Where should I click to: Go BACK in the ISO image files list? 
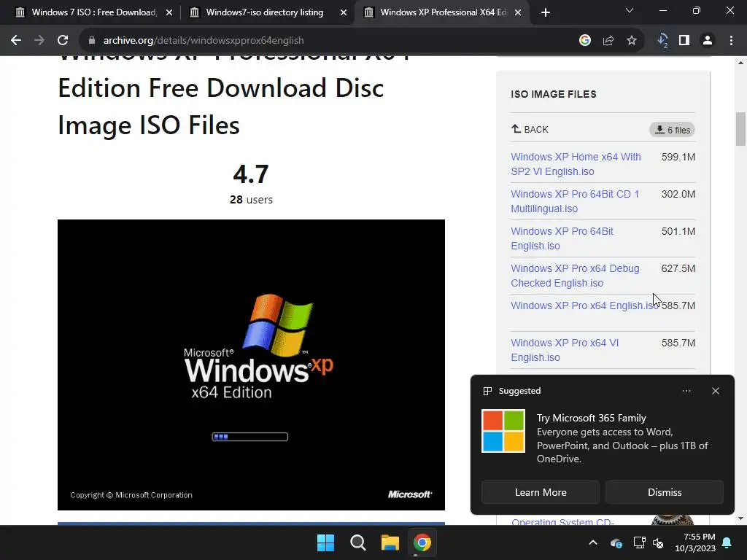[x=530, y=130]
